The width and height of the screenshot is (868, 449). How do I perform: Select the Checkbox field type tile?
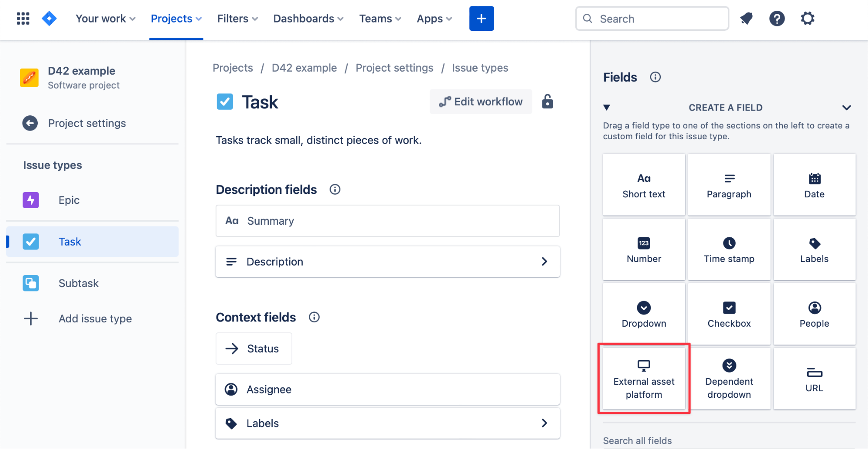[x=729, y=314]
